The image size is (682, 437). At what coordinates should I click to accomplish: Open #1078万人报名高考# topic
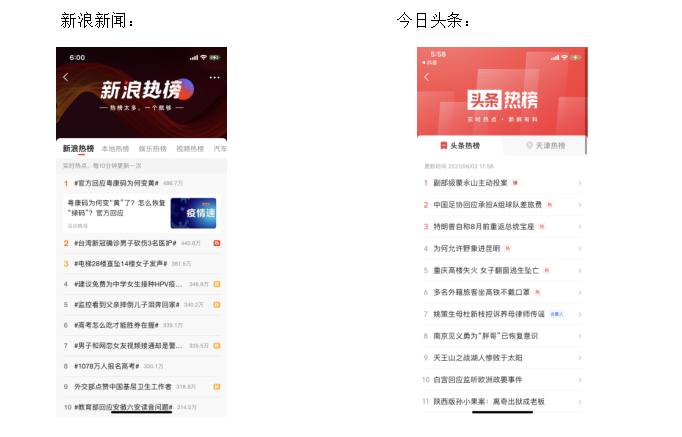(107, 366)
